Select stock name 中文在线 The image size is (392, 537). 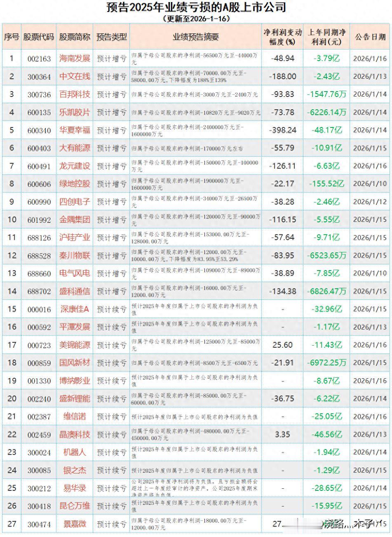tap(75, 76)
